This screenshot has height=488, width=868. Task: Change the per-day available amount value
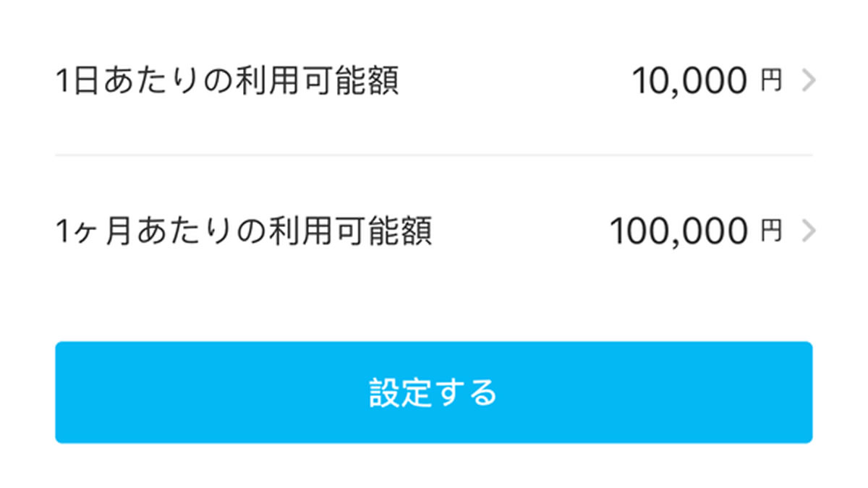tap(689, 82)
